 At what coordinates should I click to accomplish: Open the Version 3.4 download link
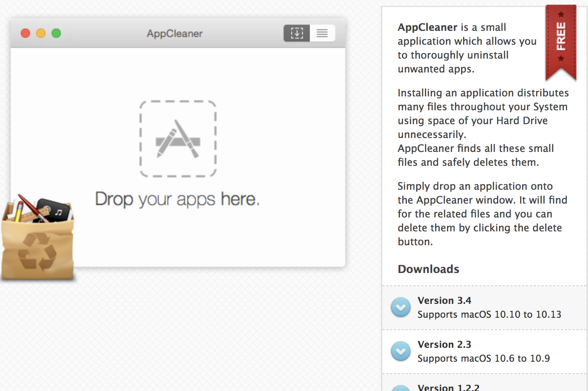(x=444, y=300)
